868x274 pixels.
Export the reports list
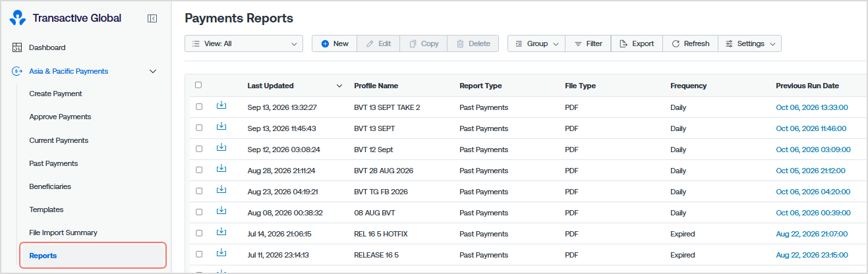[x=637, y=43]
